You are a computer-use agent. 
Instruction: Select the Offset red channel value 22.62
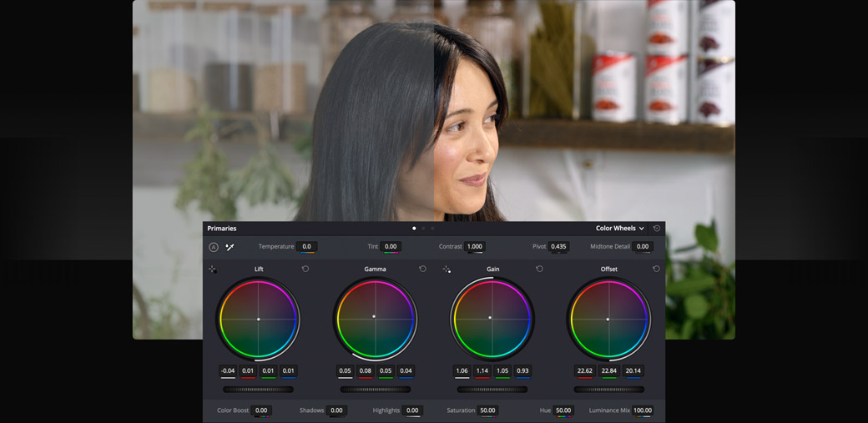[x=585, y=371]
